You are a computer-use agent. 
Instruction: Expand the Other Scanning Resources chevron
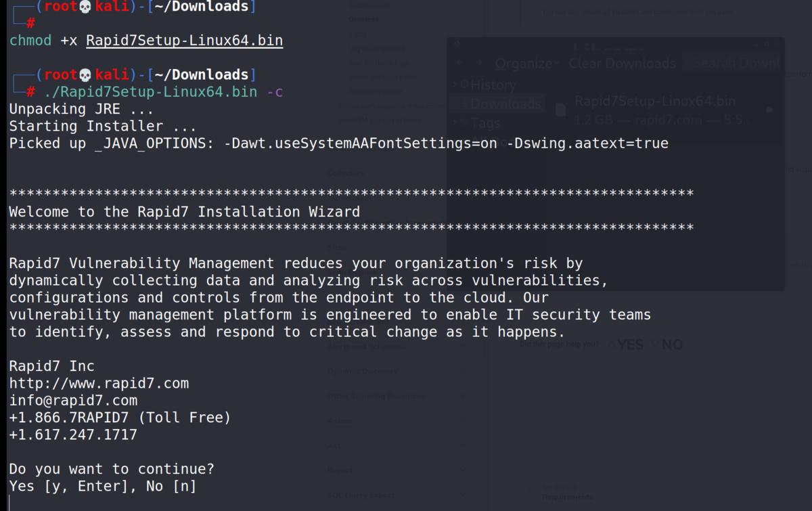[461, 396]
